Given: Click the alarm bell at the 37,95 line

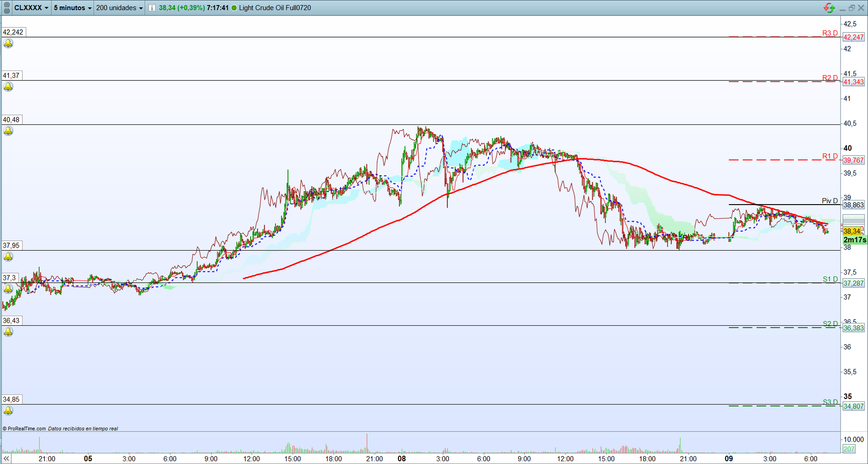Looking at the screenshot, I should (x=7, y=257).
